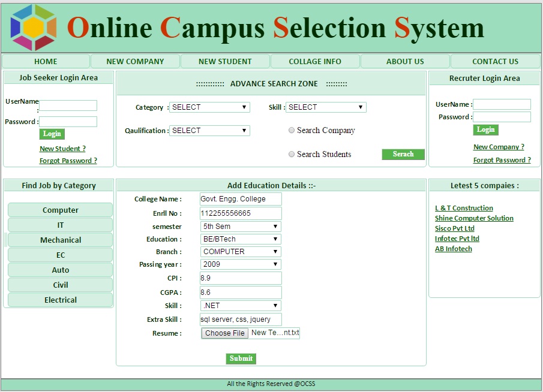Image resolution: width=543 pixels, height=392 pixels.
Task: Open the Branch dropdown showing COMPUTER
Action: point(241,252)
